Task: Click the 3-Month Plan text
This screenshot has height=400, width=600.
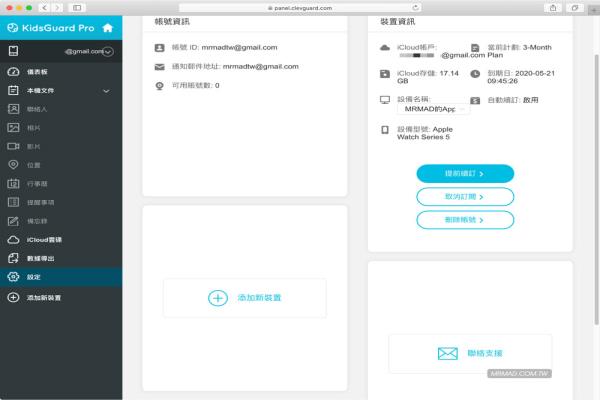Action: [519, 51]
